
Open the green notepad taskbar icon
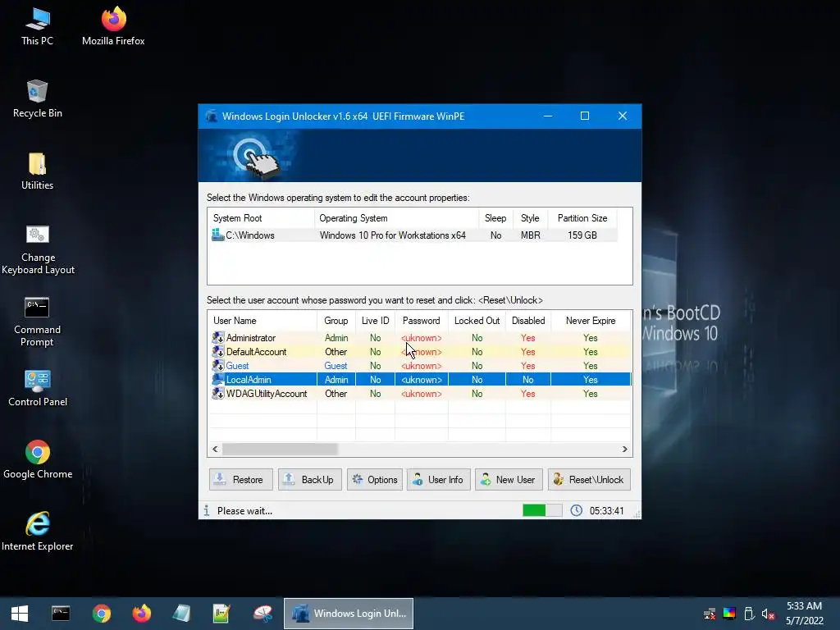(x=221, y=614)
